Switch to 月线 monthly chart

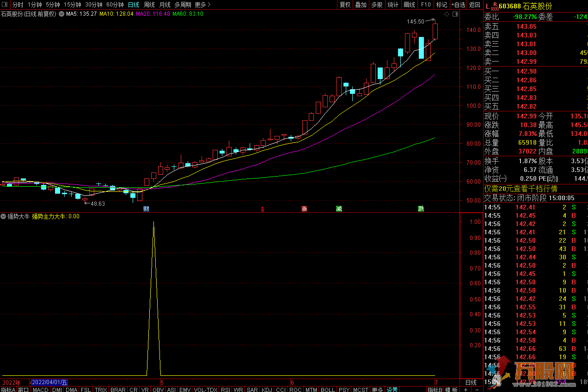pyautogui.click(x=165, y=5)
